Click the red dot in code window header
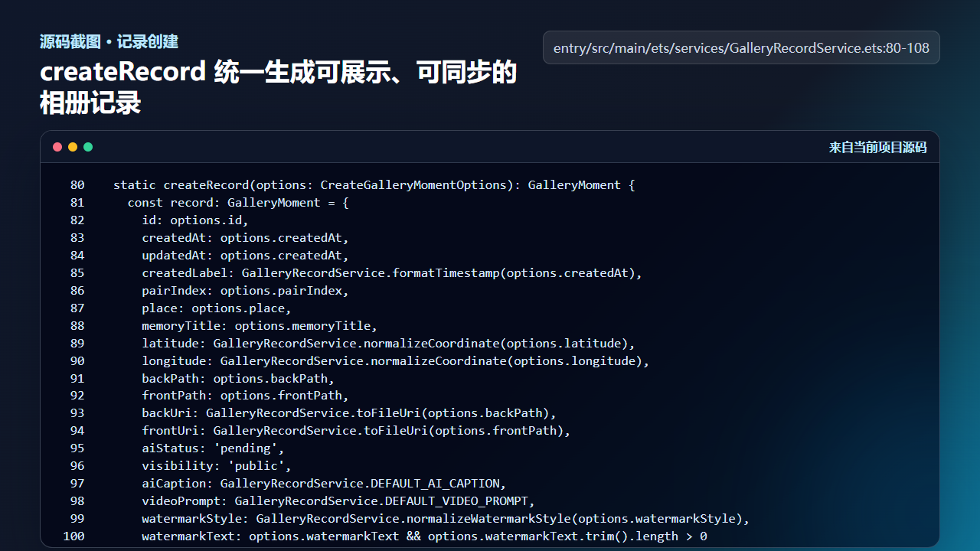 click(x=57, y=147)
